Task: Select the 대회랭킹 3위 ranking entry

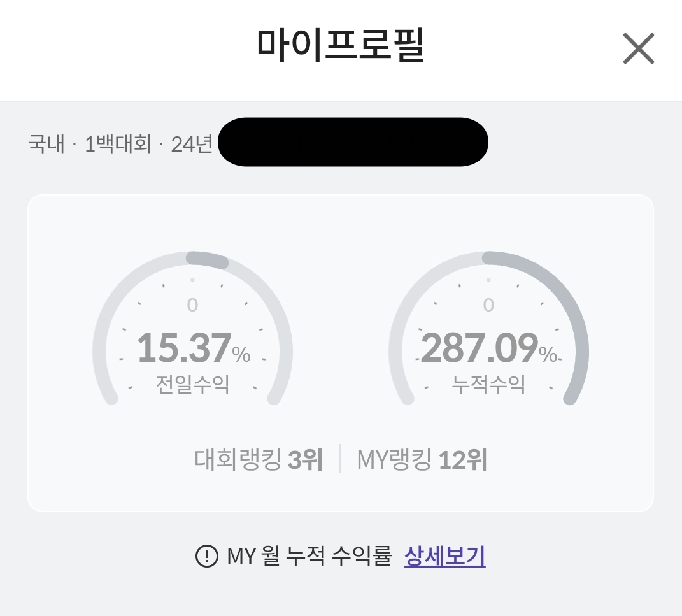Action: [258, 460]
